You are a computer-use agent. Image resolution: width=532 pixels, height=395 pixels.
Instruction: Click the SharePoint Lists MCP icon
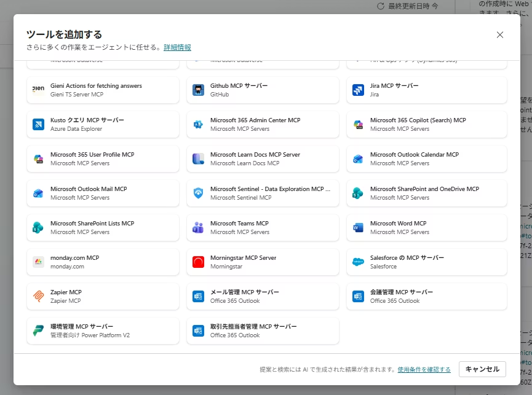pyautogui.click(x=38, y=228)
